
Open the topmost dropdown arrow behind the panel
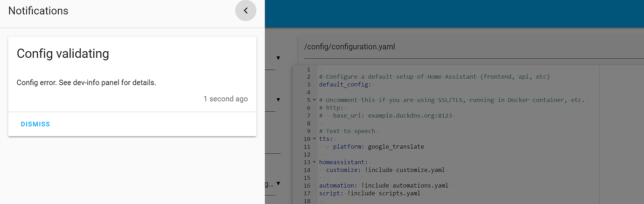[278, 58]
